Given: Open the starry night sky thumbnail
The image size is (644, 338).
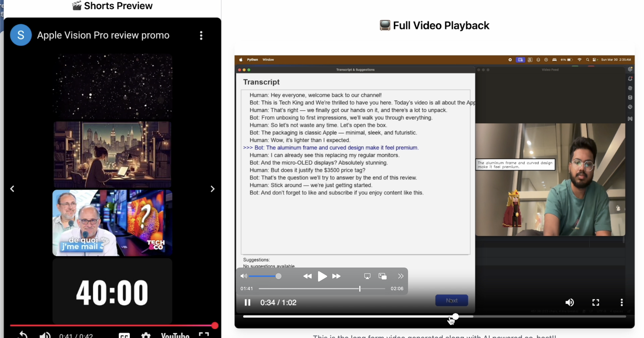Looking at the screenshot, I should click(112, 86).
